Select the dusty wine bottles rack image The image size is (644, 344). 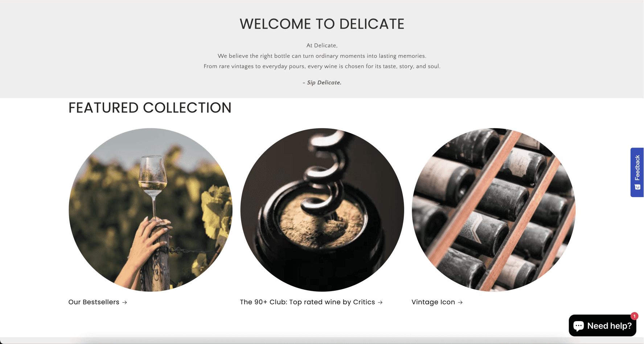coord(494,210)
